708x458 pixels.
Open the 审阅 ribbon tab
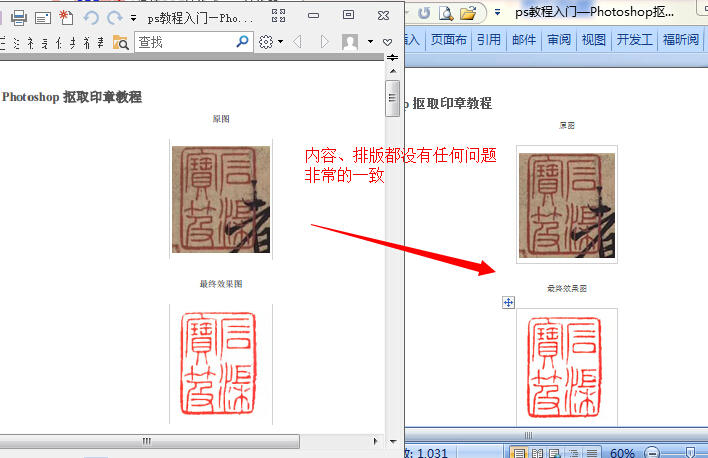click(x=559, y=40)
